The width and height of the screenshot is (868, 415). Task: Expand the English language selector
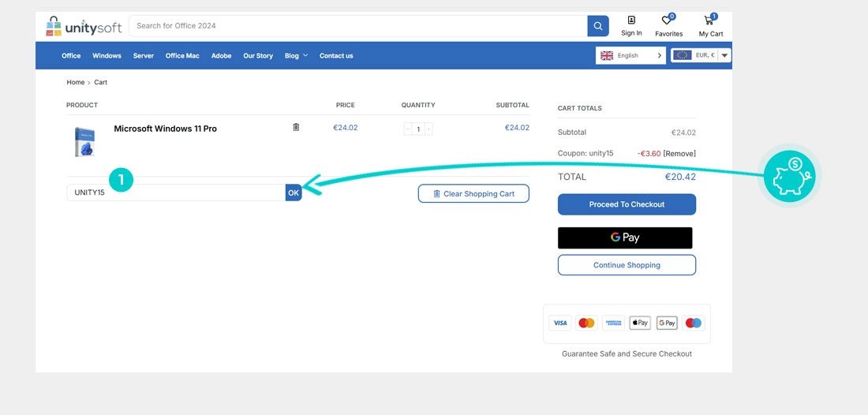coord(630,55)
